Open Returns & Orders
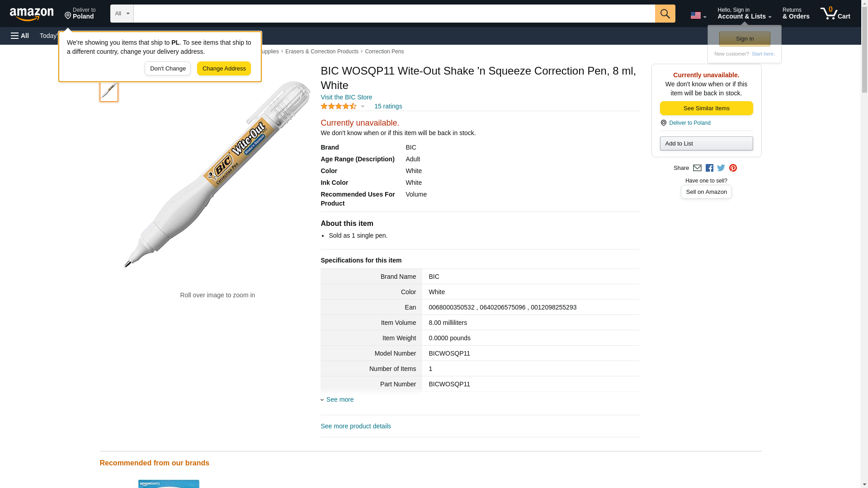This screenshot has height=488, width=868. [x=796, y=14]
